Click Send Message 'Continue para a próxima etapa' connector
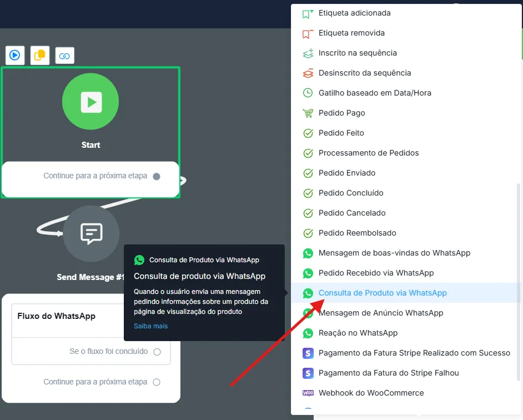 [x=157, y=382]
